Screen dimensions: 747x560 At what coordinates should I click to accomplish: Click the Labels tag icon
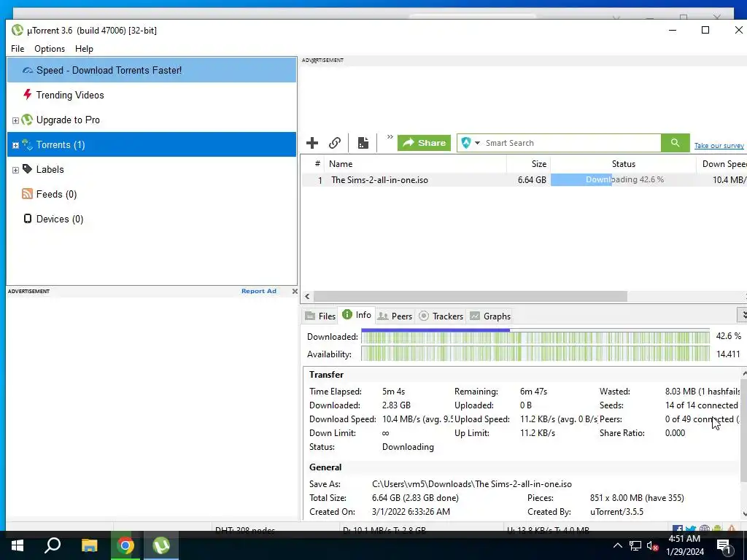(x=27, y=169)
